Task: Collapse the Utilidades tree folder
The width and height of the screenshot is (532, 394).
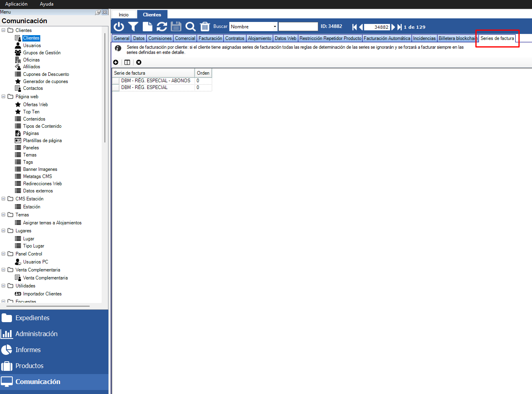Action: [x=4, y=286]
